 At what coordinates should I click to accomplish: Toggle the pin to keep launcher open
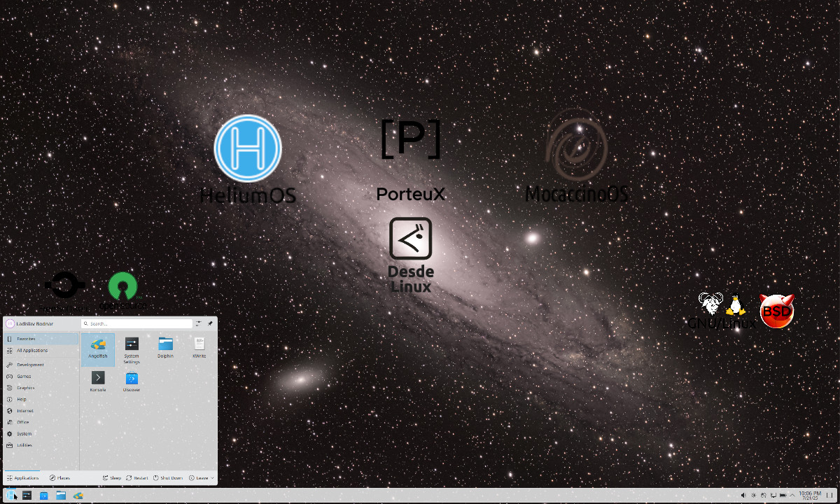210,323
